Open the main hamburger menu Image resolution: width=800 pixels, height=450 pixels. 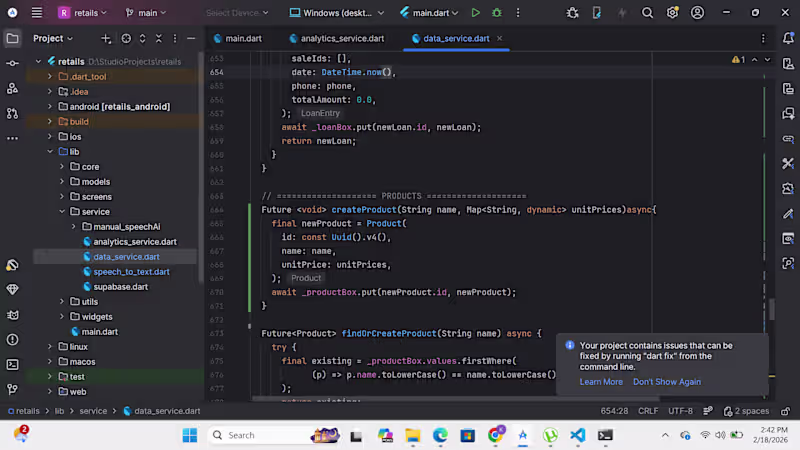pyautogui.click(x=37, y=13)
